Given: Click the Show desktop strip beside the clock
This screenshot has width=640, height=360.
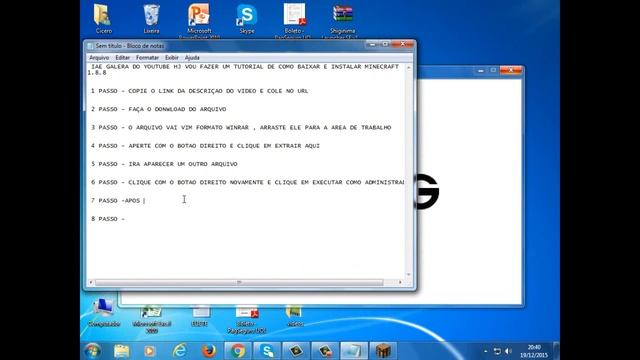Looking at the screenshot, I should coord(556,351).
